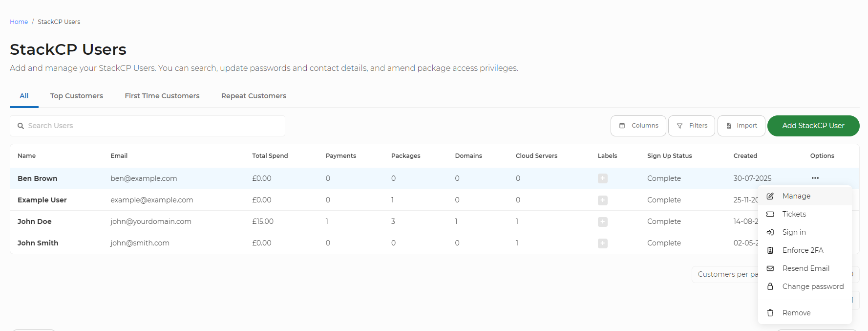Image resolution: width=868 pixels, height=331 pixels.
Task: Sort by the Payments column header
Action: 341,156
